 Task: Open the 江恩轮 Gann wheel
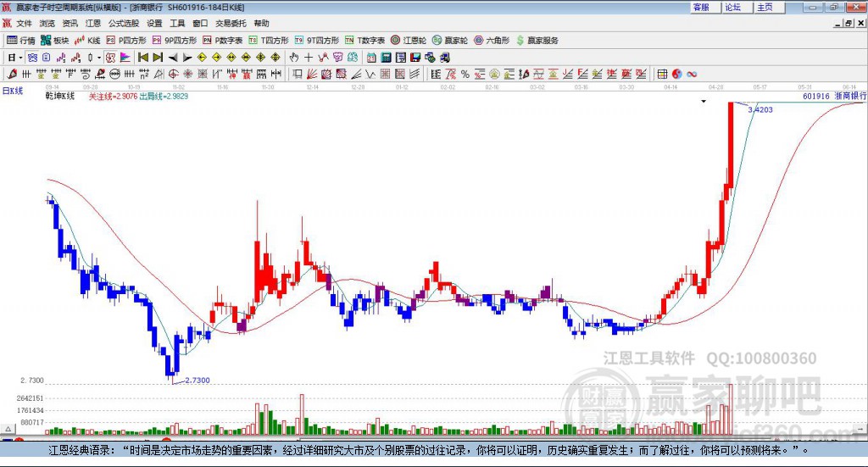(x=409, y=41)
